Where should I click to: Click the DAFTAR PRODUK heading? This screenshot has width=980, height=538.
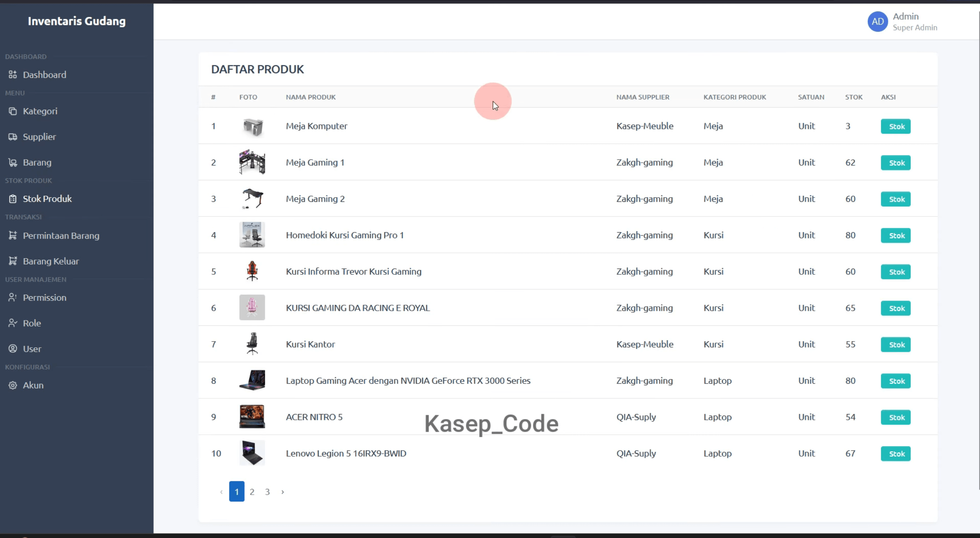click(x=257, y=69)
